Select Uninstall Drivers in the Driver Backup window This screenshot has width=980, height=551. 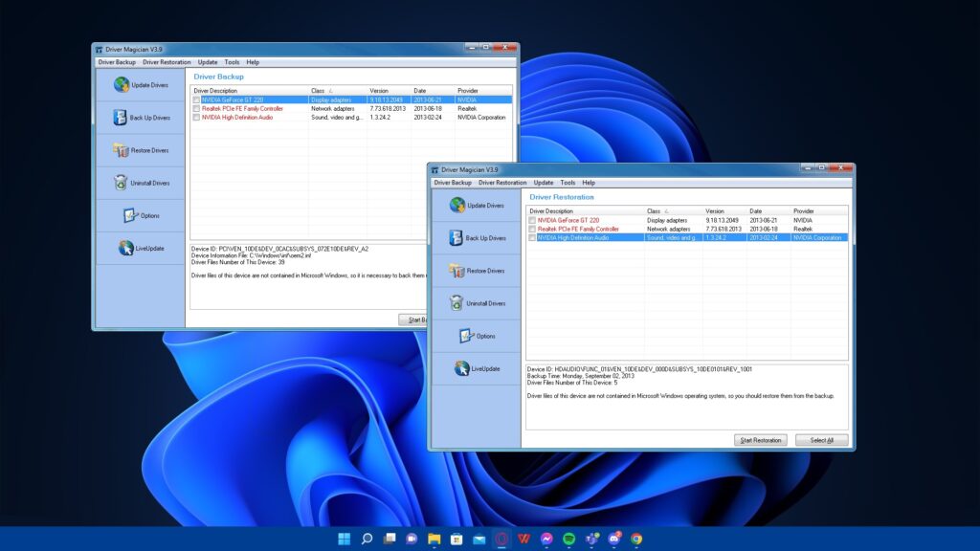point(141,183)
